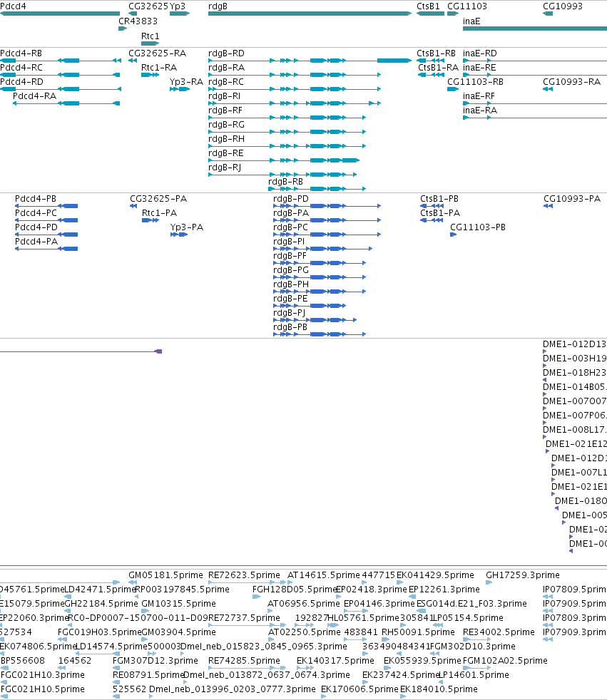Open EST AT06956.5prime

[x=304, y=604]
